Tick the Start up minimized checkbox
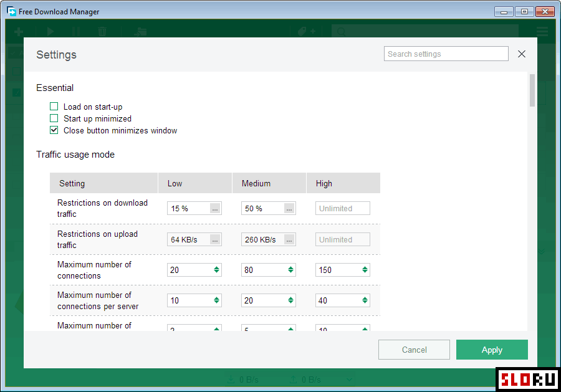The height and width of the screenshot is (392, 561). point(54,118)
